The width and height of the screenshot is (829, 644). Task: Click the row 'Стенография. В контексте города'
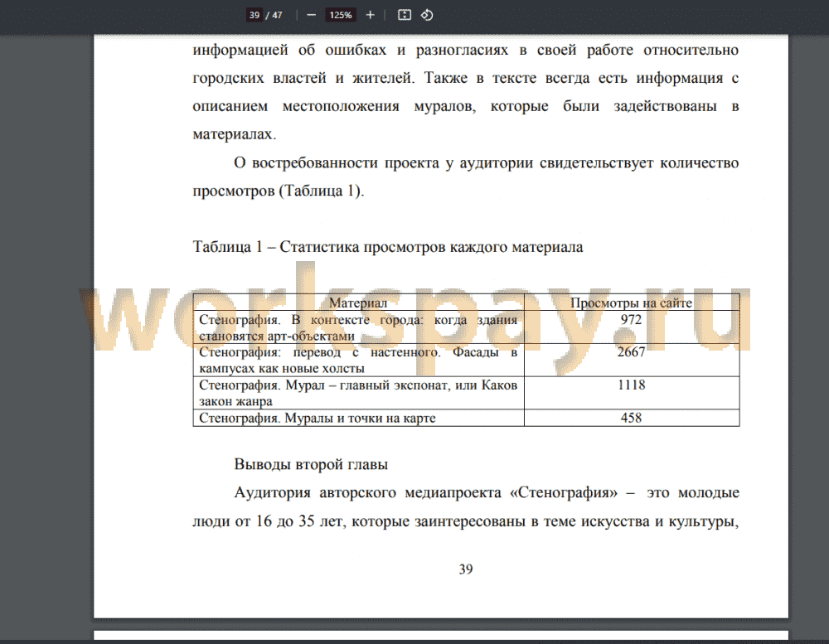(x=466, y=327)
